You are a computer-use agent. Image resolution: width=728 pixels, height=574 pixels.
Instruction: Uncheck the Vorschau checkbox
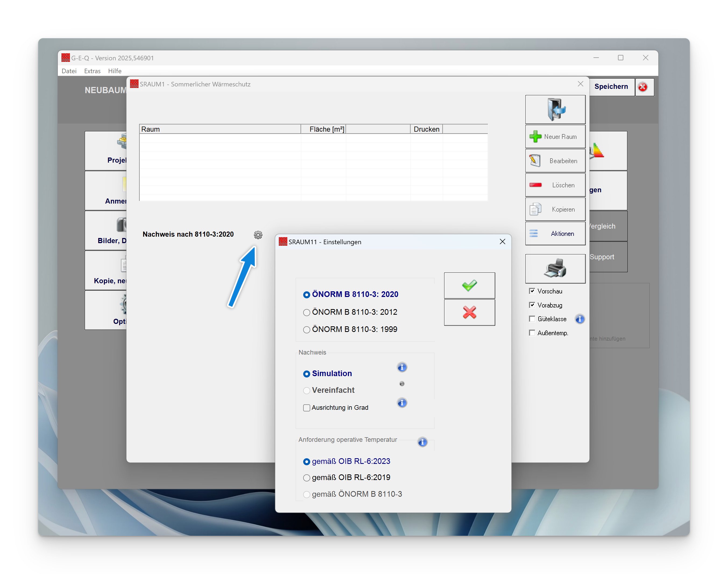[532, 291]
